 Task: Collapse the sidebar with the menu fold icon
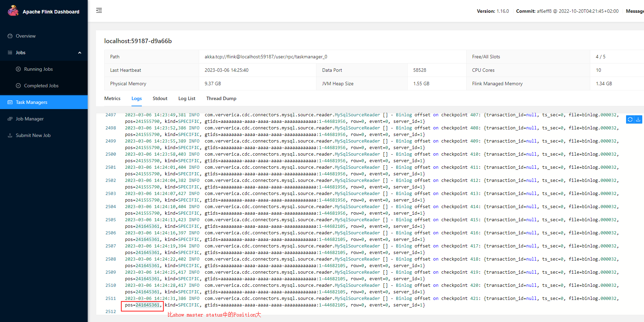point(99,10)
